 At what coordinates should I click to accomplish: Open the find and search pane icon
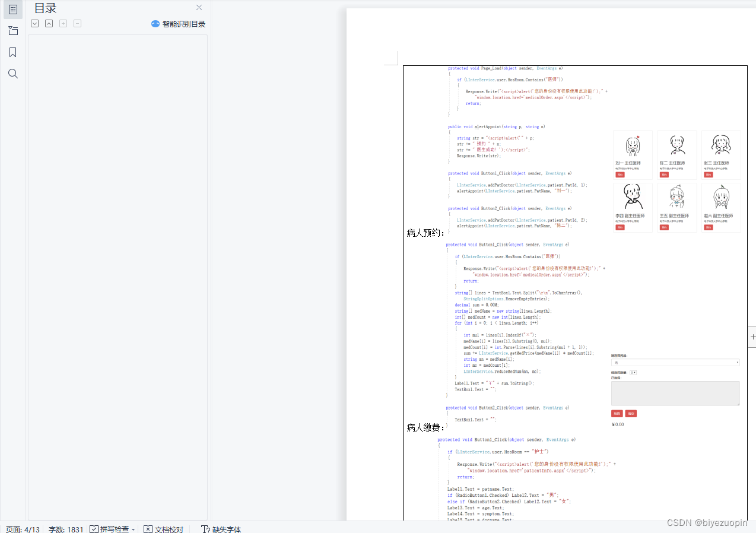tap(13, 74)
